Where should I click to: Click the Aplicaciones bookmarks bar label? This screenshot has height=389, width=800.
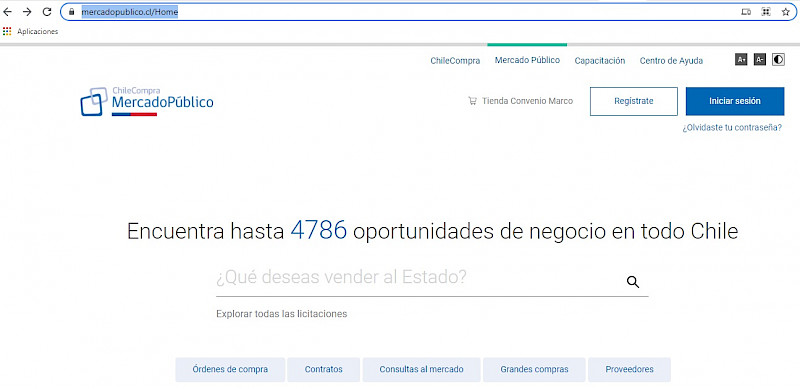(x=38, y=32)
